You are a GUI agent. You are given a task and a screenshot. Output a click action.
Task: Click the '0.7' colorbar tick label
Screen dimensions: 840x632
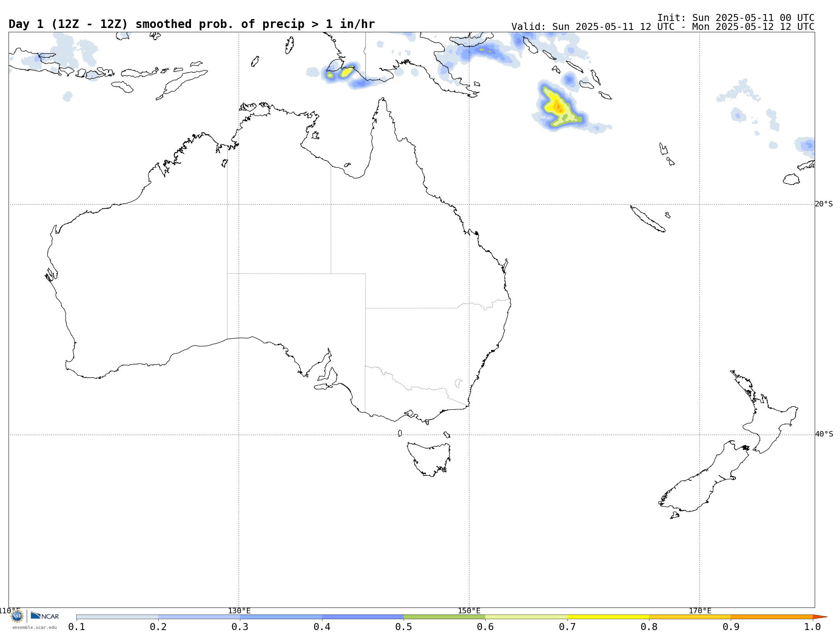tap(567, 627)
